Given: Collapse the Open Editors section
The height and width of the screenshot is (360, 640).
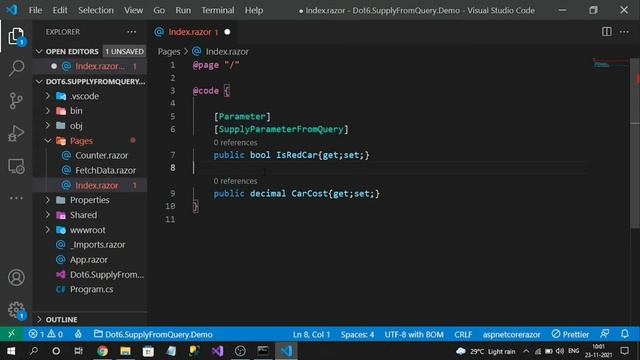Looking at the screenshot, I should [x=39, y=51].
